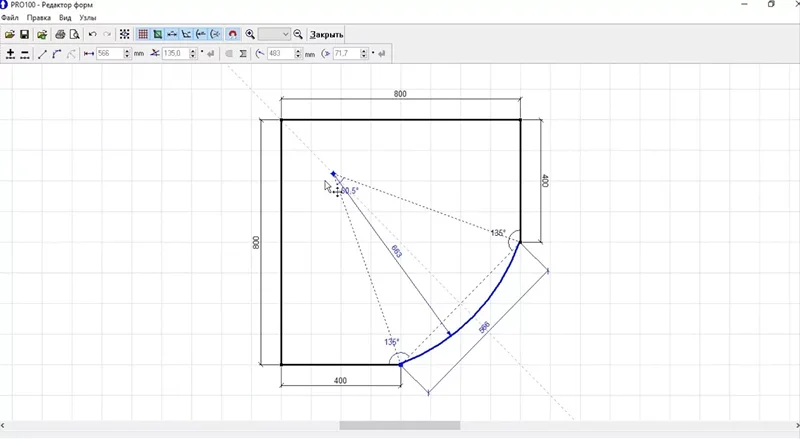Screen dimensions: 800x439
Task: Increase the segment length spinner value
Action: click(127, 51)
